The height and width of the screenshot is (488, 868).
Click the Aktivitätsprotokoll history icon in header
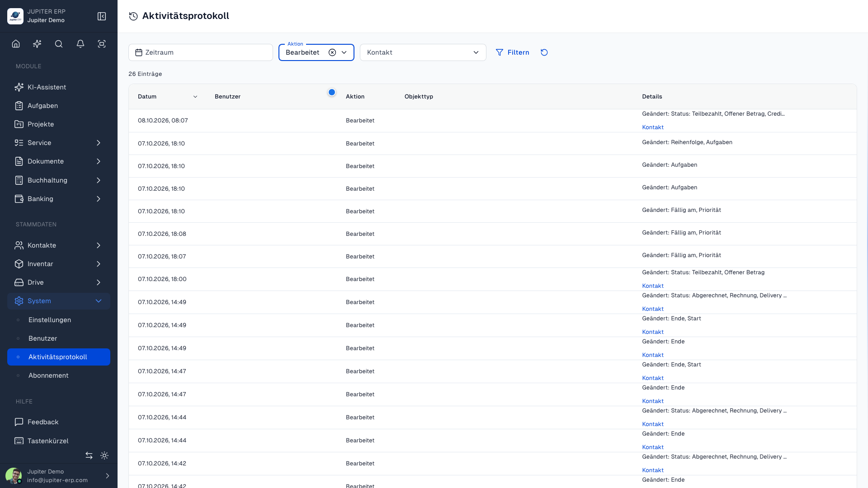point(133,16)
